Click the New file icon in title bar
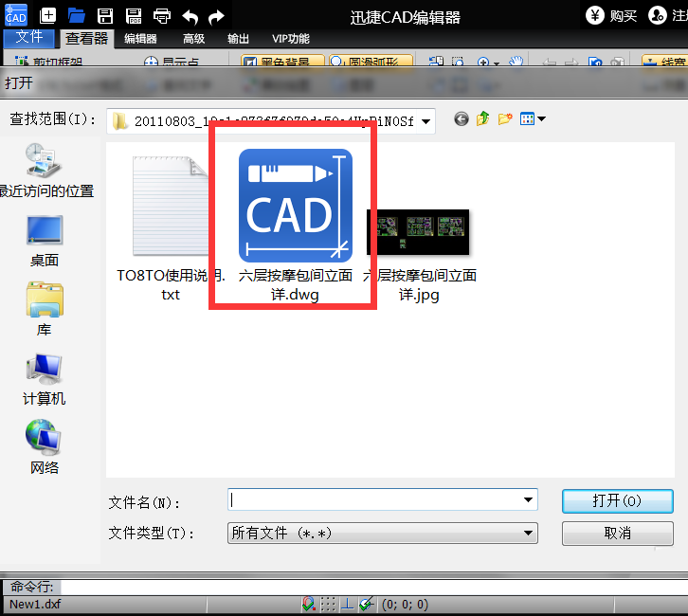Viewport: 688px width, 616px height. tap(48, 15)
